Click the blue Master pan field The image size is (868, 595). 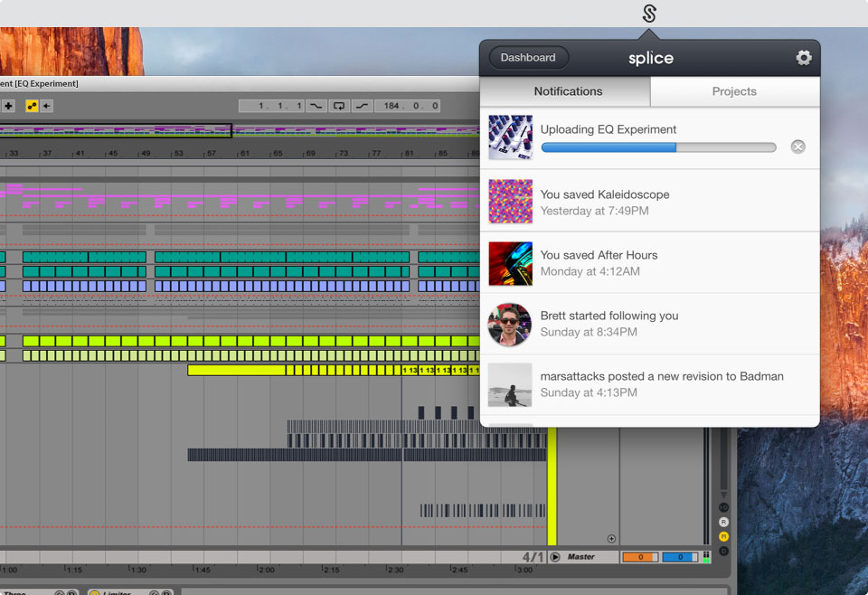680,557
